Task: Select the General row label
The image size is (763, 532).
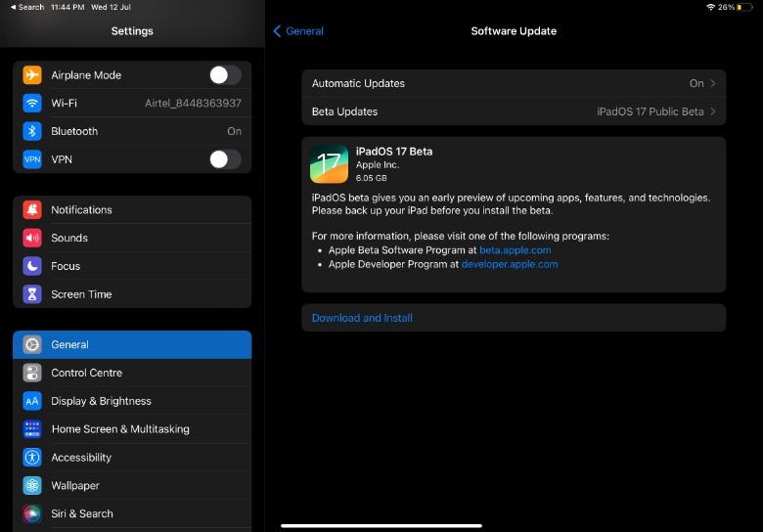Action: [x=69, y=344]
